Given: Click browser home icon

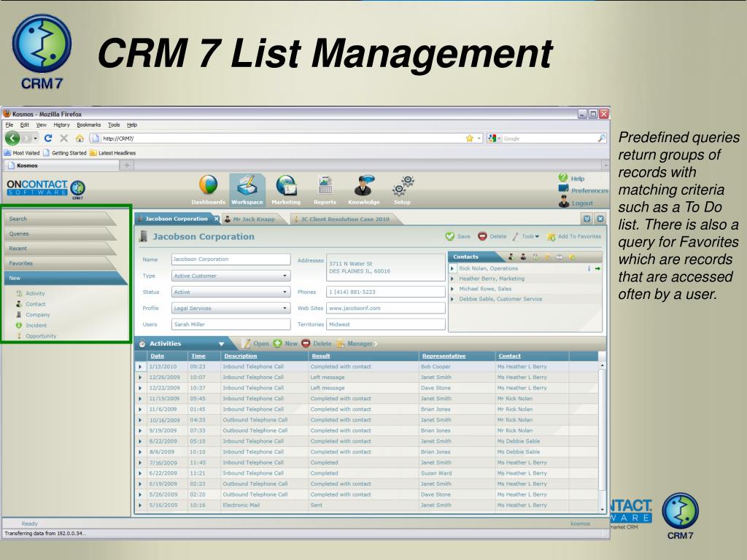Looking at the screenshot, I should (80, 138).
